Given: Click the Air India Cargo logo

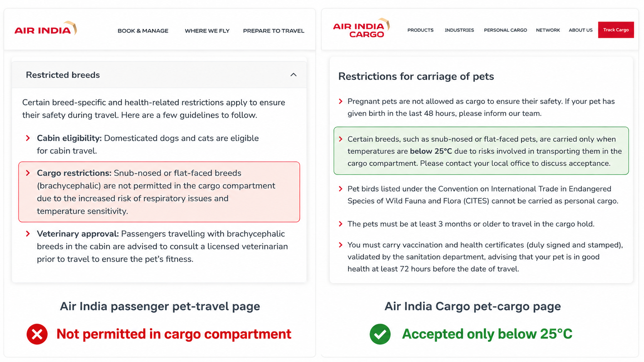Looking at the screenshot, I should tap(361, 28).
